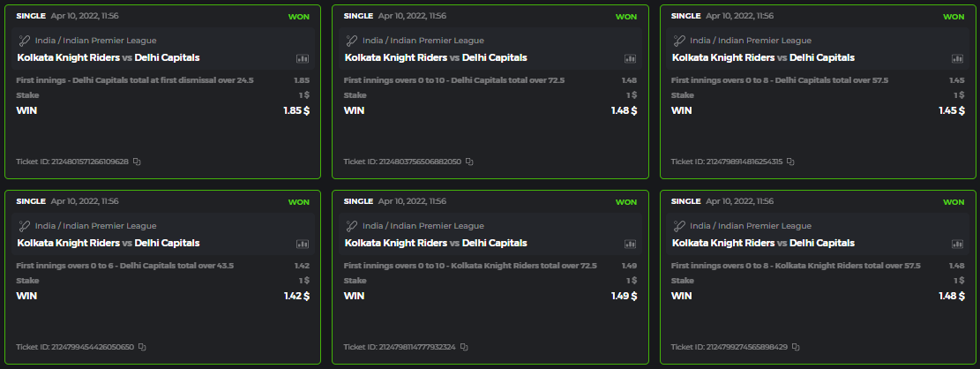Open statistics icon on Delhi over 57.5 bet
The height and width of the screenshot is (369, 980).
coord(957,58)
